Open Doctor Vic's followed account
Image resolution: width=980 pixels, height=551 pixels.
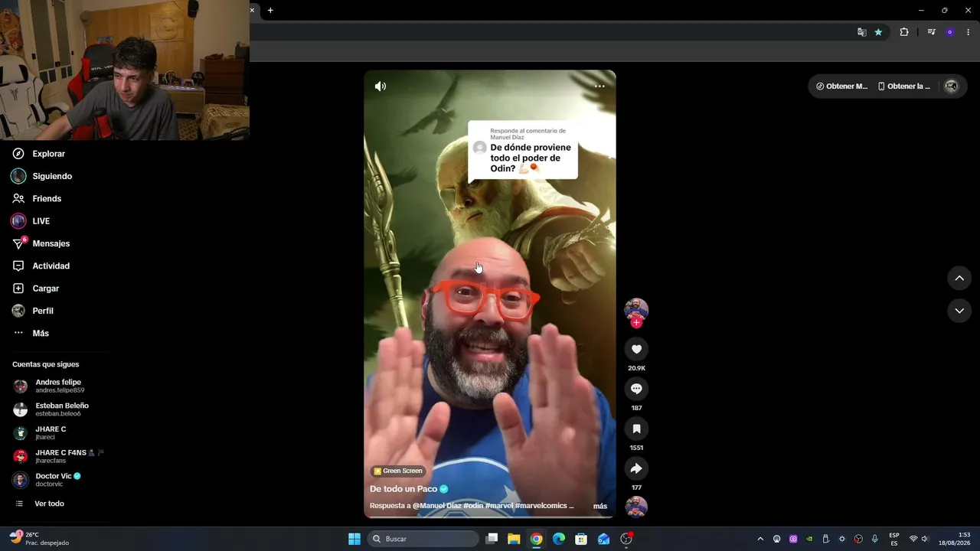click(x=47, y=480)
